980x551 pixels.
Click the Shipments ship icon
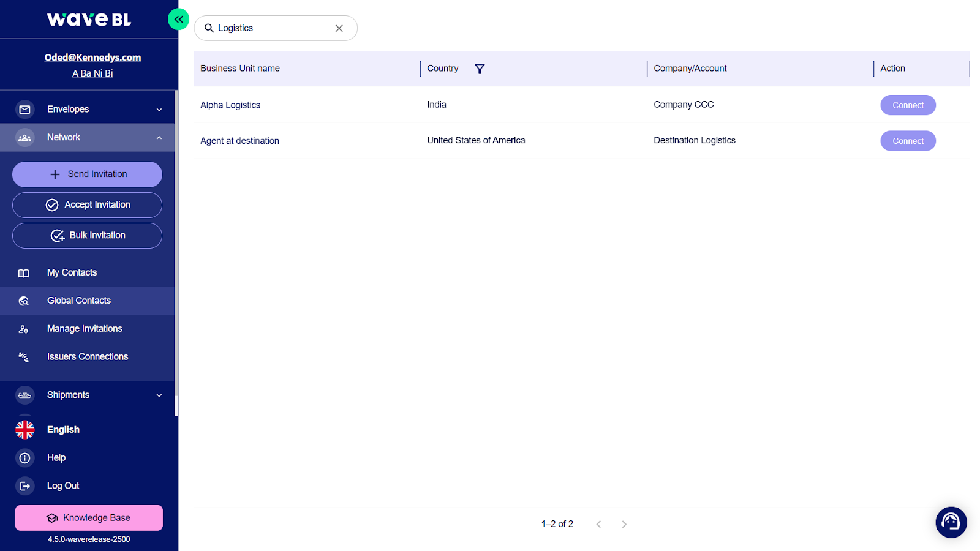25,395
